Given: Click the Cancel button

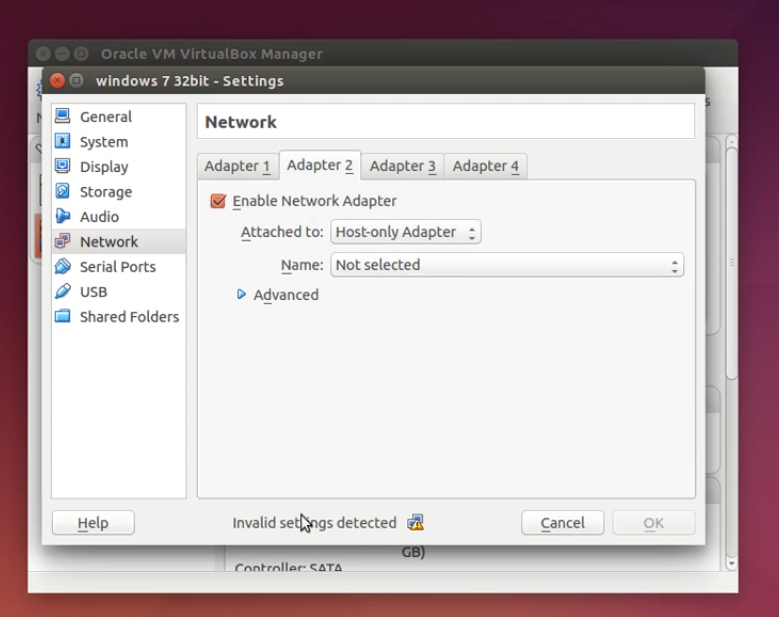Looking at the screenshot, I should click(x=562, y=523).
